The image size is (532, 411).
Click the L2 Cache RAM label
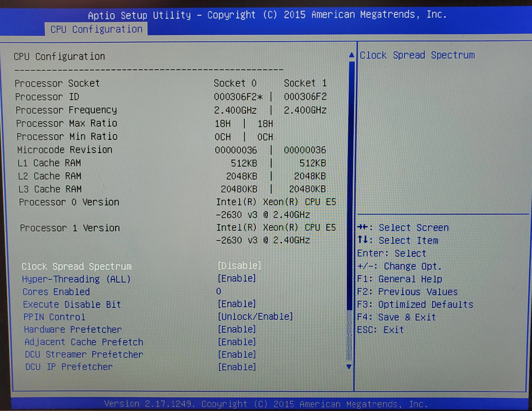click(50, 176)
